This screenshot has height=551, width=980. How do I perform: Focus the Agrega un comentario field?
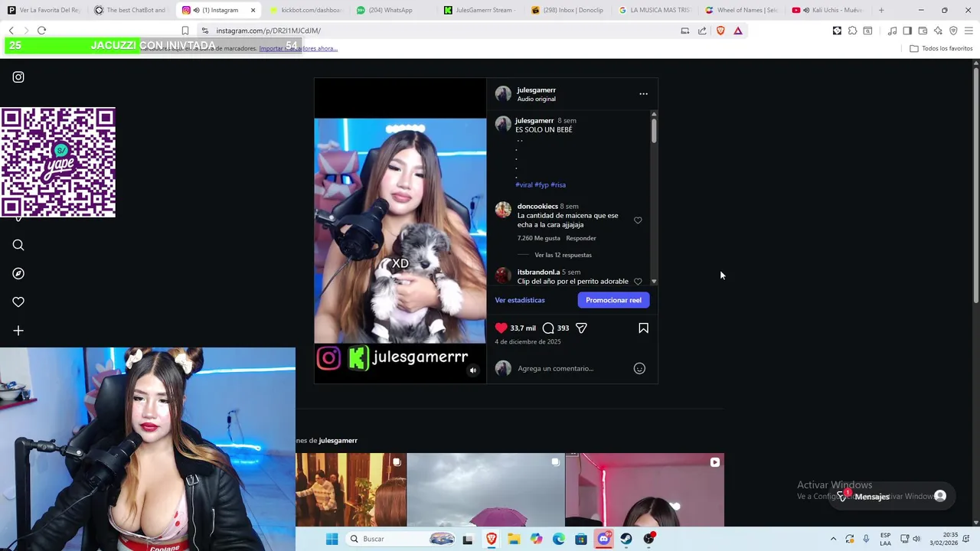coord(570,368)
